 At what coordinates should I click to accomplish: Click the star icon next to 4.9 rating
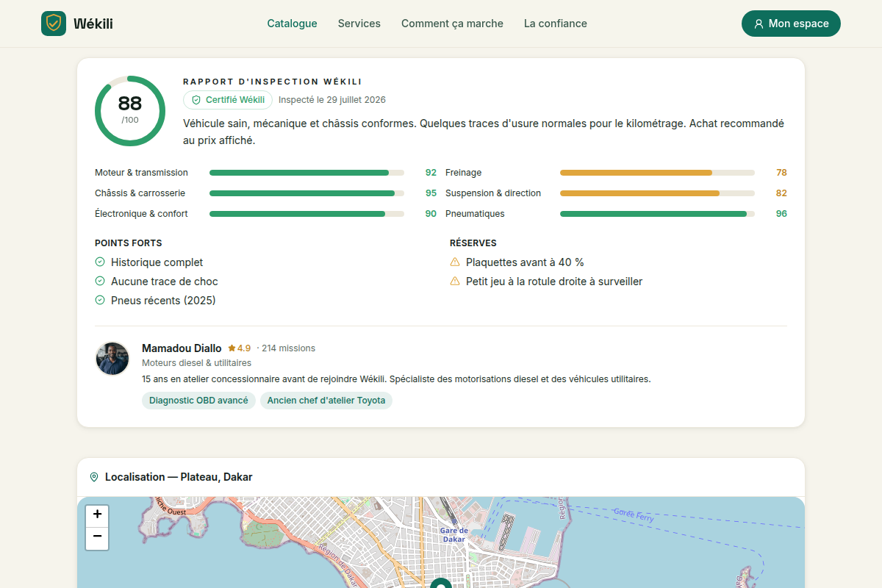pos(232,348)
